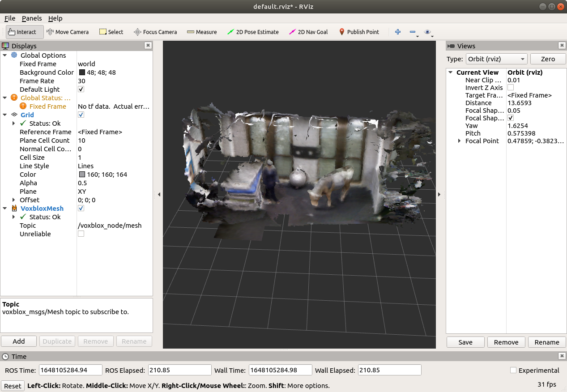The image size is (567, 392).
Task: Click the Fixed Frame warning icon
Action: pos(23,106)
